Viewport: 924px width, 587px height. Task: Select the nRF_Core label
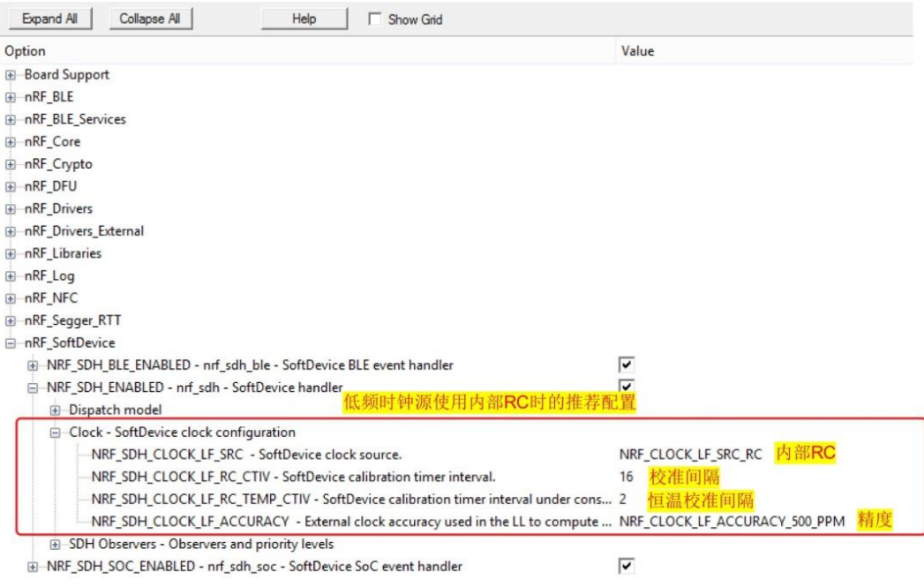(52, 141)
